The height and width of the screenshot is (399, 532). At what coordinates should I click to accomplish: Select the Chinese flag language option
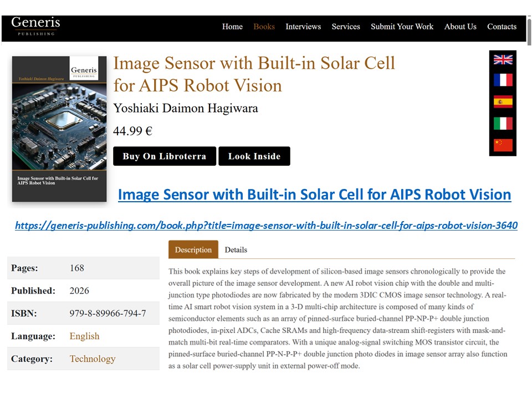pyautogui.click(x=503, y=145)
